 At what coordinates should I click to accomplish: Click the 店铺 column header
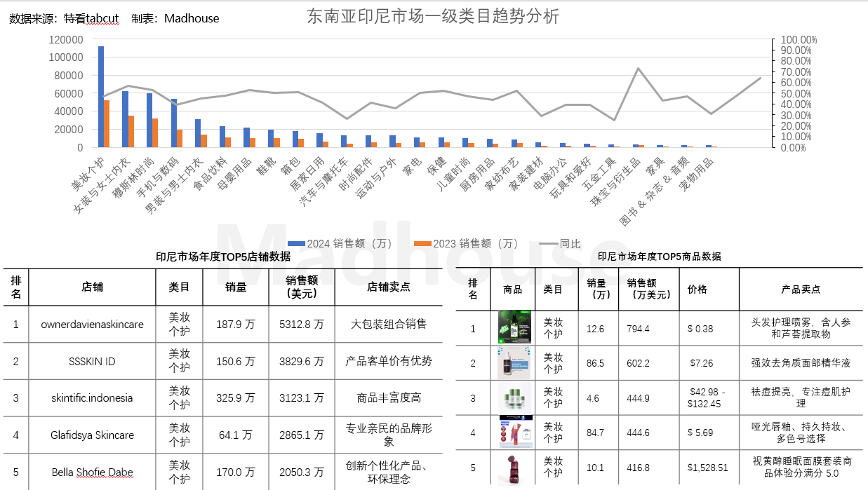pyautogui.click(x=92, y=287)
